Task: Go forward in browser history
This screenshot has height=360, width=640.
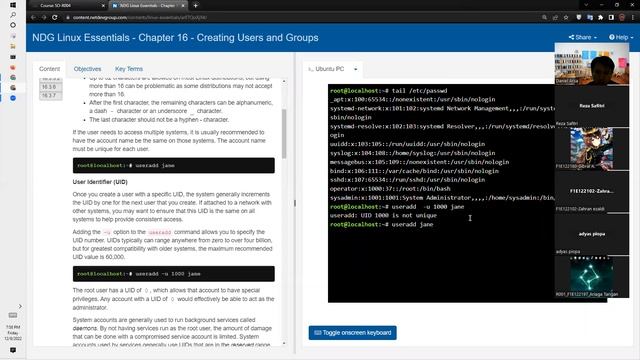Action: 44,18
